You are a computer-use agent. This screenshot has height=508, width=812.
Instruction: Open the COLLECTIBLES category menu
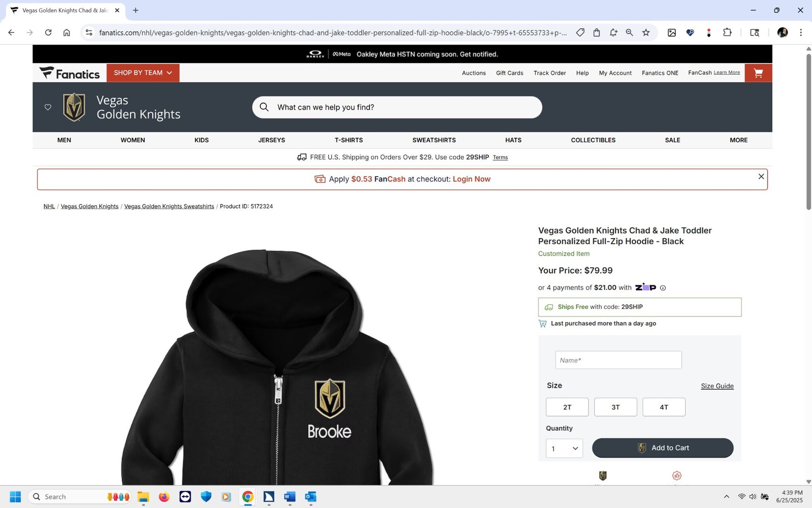pos(593,140)
